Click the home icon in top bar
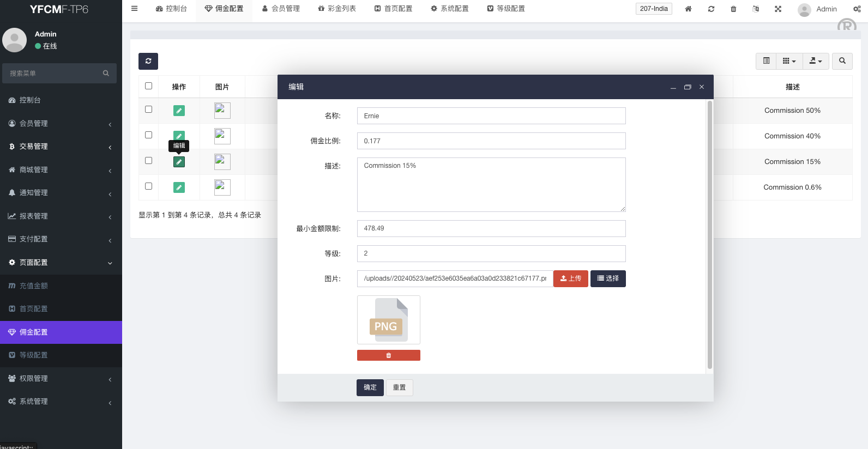 click(688, 9)
